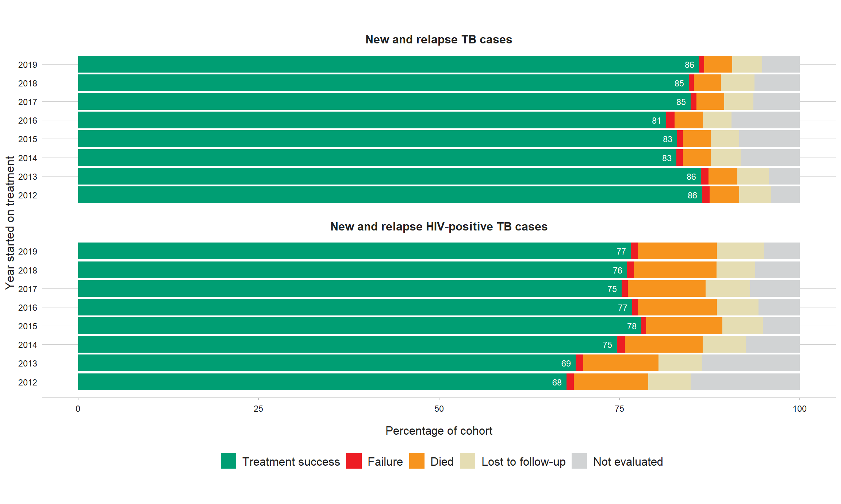
Task: Click the value label 81 in the top chart
Action: [656, 121]
